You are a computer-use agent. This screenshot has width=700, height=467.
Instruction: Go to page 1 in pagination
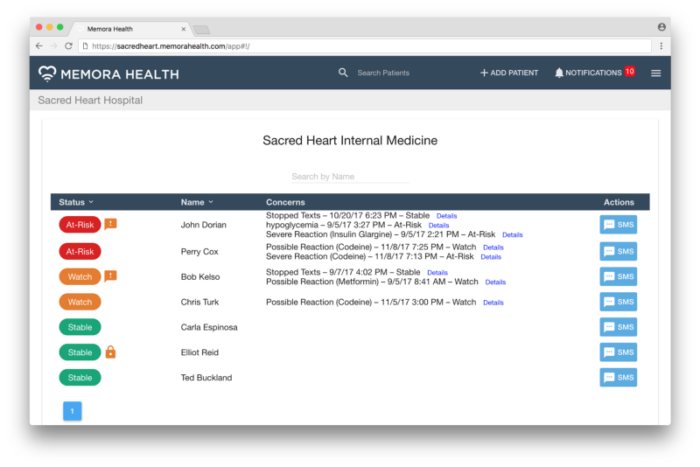click(x=72, y=411)
